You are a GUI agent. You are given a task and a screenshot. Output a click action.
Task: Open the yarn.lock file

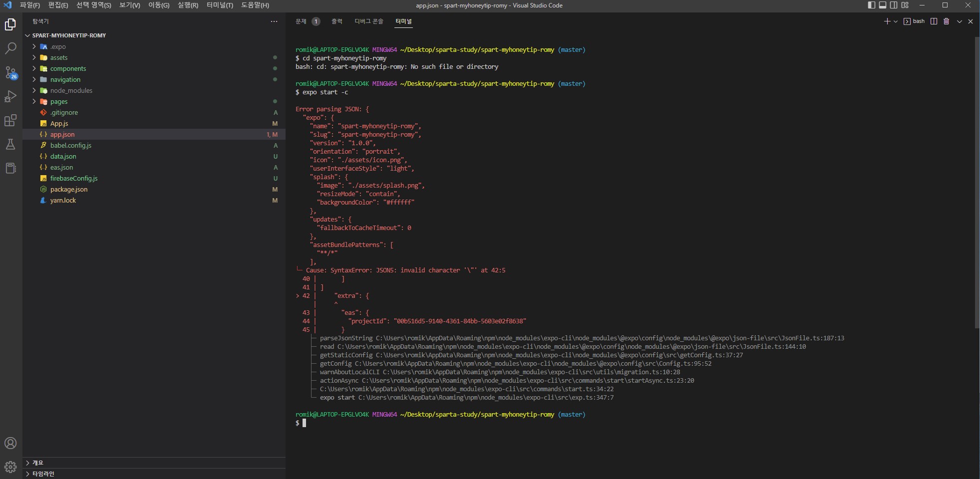pyautogui.click(x=154, y=200)
